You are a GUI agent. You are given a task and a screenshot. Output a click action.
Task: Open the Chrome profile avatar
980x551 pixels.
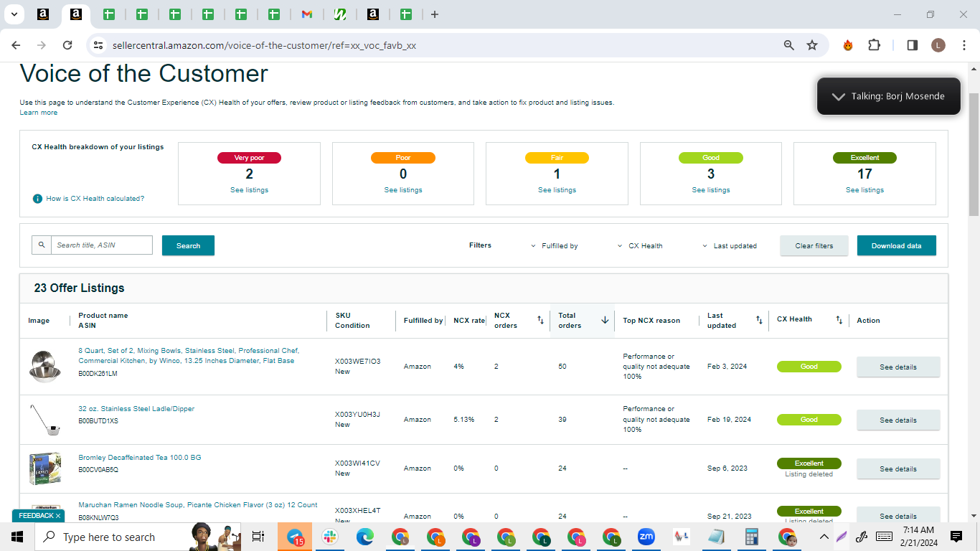[x=938, y=45]
